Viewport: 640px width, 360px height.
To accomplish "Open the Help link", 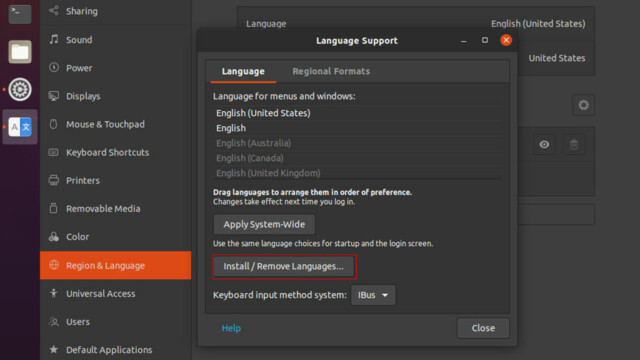I will (231, 328).
